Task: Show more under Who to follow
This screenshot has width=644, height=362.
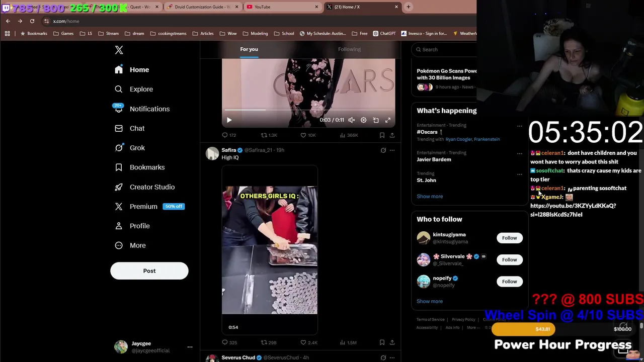Action: tap(430, 301)
